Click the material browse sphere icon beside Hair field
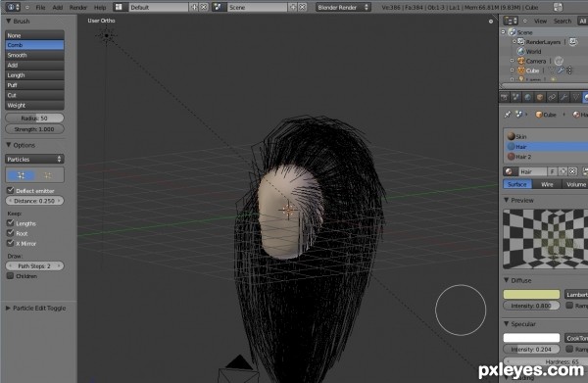 [510, 171]
